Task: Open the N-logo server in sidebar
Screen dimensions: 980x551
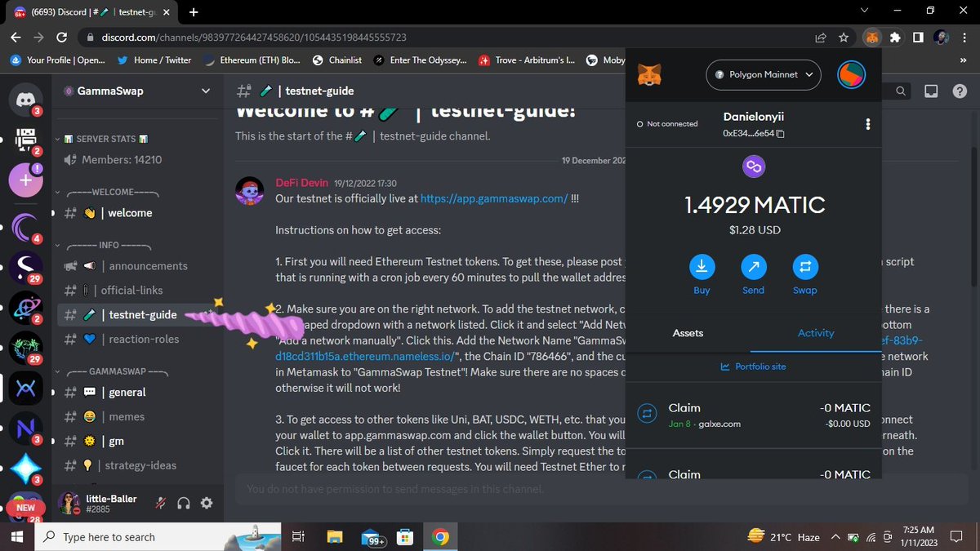Action: 24,428
